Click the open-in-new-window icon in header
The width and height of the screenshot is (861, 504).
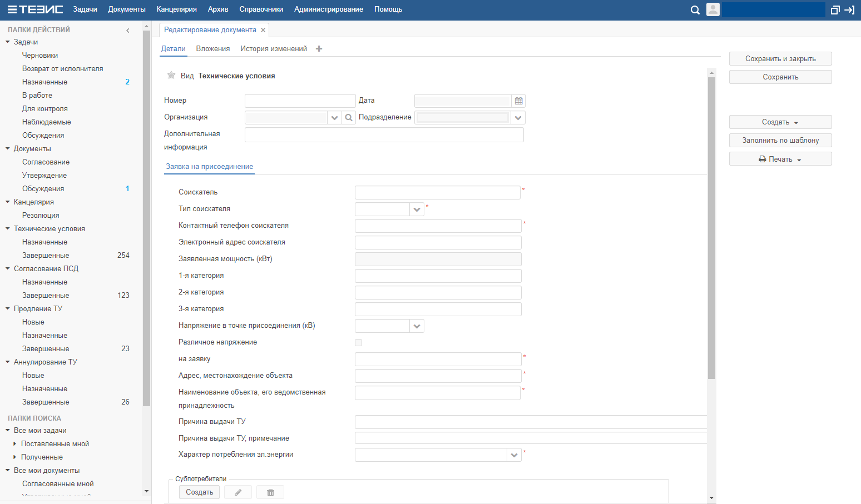click(835, 10)
